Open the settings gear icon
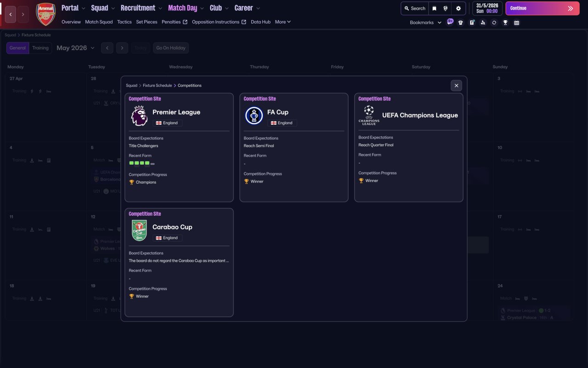This screenshot has height=368, width=588. [458, 8]
